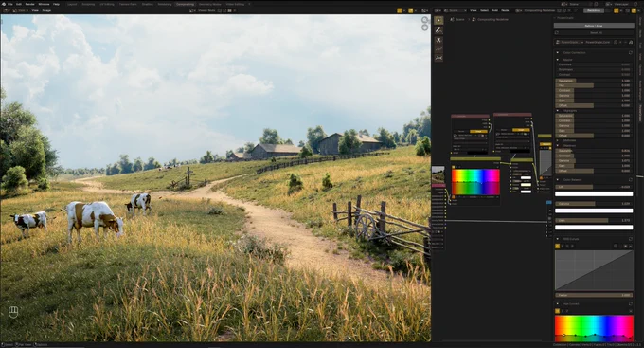
Task: Open the Gamma white color swatch
Action: pyautogui.click(x=594, y=211)
